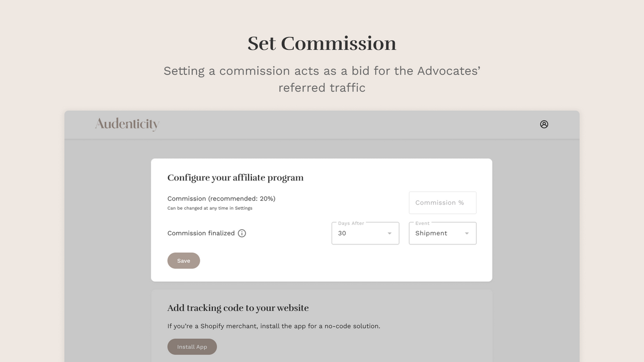Click the Commission recommended 20% label
This screenshot has width=644, height=362.
tap(221, 199)
